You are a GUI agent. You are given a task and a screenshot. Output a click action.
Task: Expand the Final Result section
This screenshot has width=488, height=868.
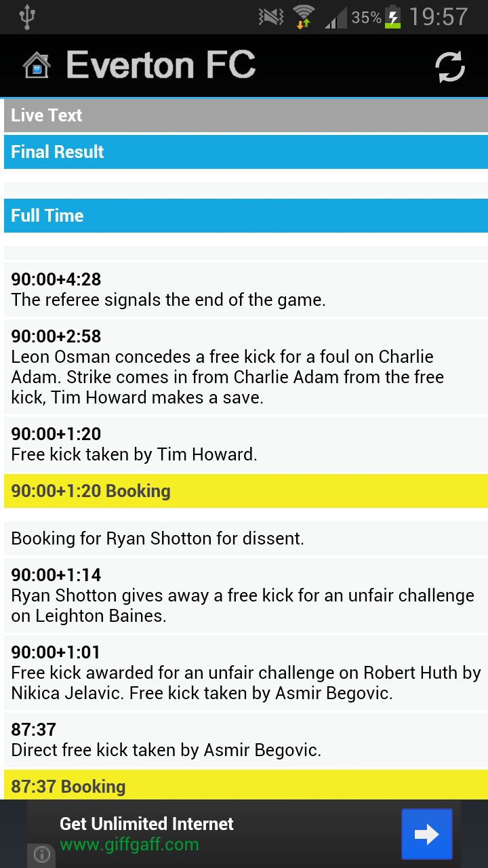246,152
